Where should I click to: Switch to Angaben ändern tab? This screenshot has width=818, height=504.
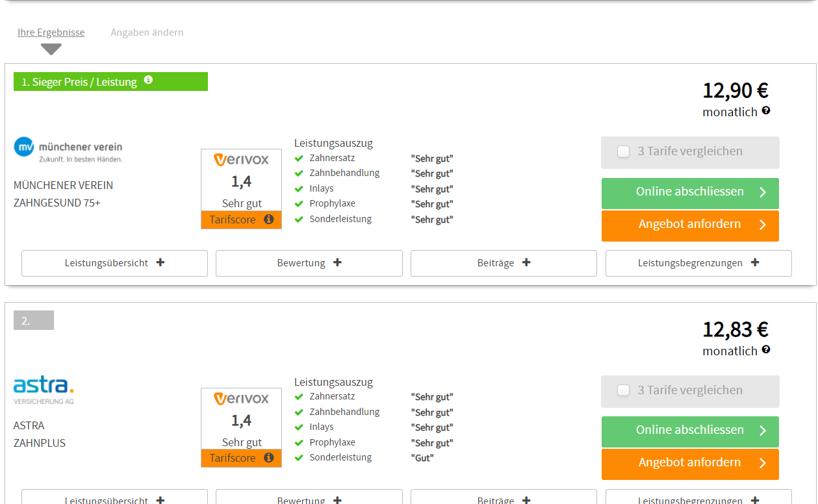pos(147,32)
